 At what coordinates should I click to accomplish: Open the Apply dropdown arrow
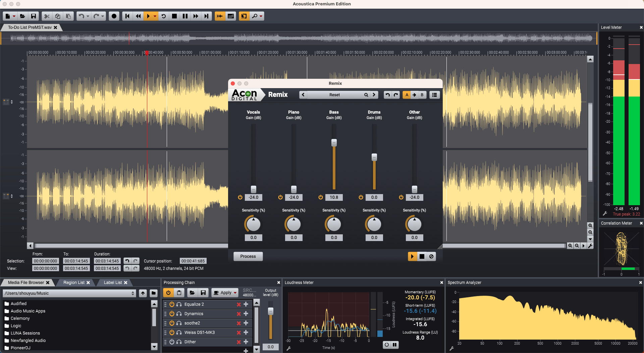coord(235,293)
